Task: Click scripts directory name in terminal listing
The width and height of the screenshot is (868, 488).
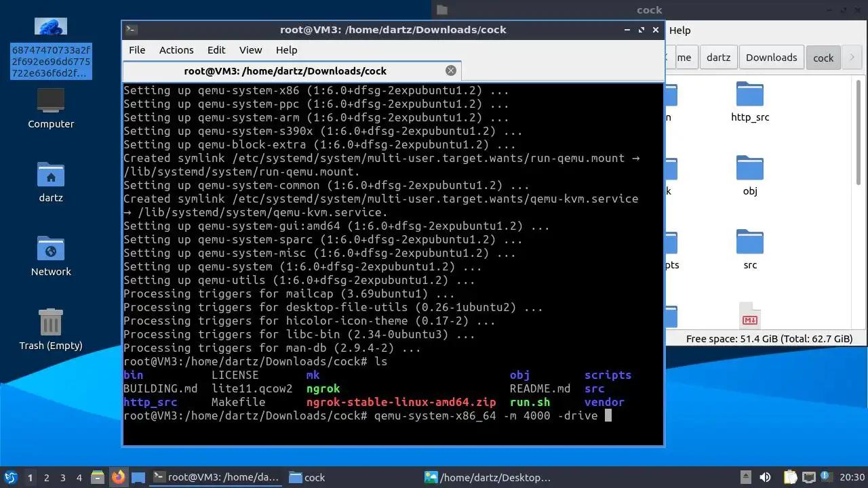Action: click(608, 375)
